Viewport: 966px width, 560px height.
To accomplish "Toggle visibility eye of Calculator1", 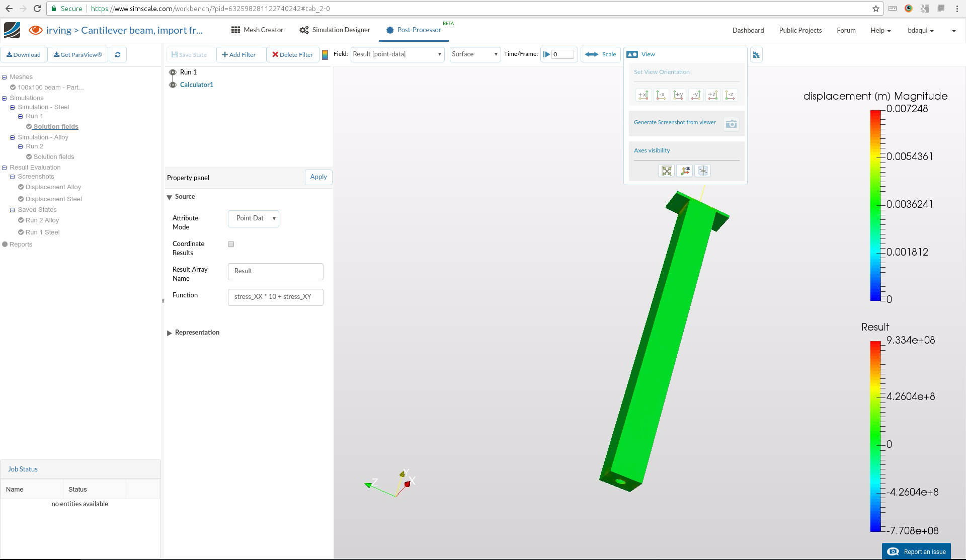I will (x=173, y=85).
